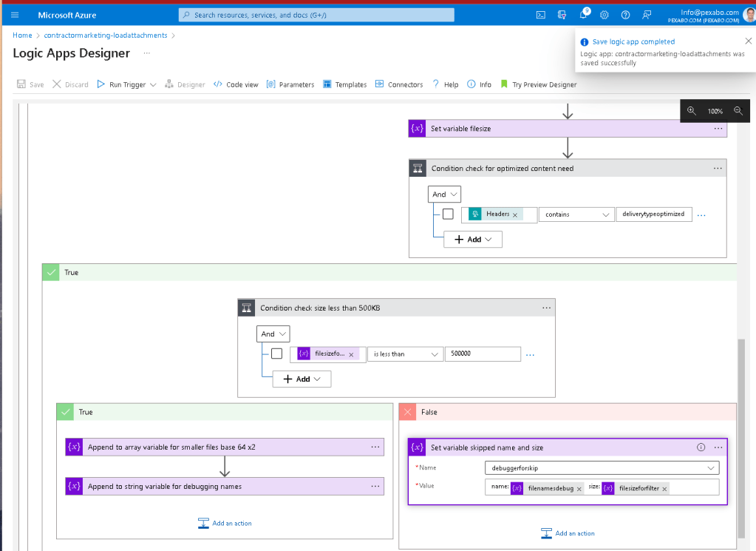Image resolution: width=756 pixels, height=551 pixels.
Task: Expand the Add menu under the filesizefo... row
Action: point(302,379)
